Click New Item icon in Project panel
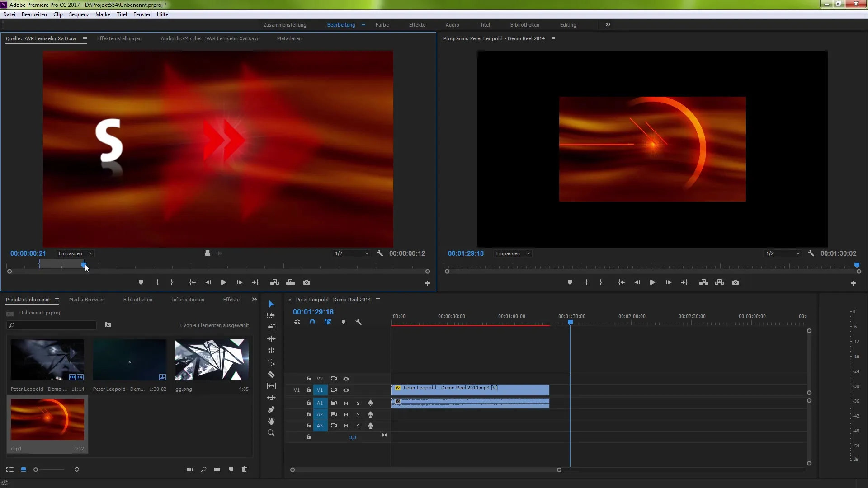868x488 pixels. point(231,469)
